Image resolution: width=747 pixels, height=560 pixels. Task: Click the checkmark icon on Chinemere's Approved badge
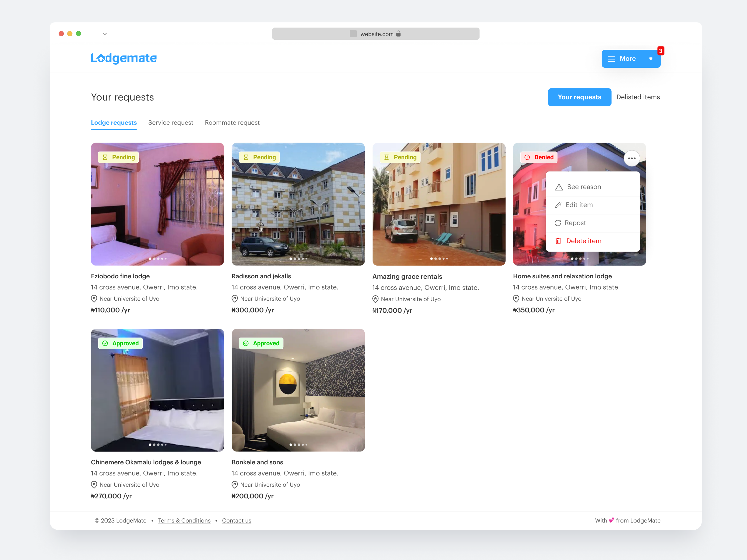tap(105, 343)
